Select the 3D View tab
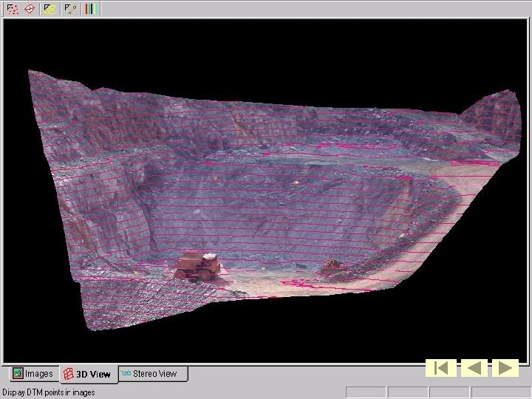The height and width of the screenshot is (399, 532). [89, 374]
